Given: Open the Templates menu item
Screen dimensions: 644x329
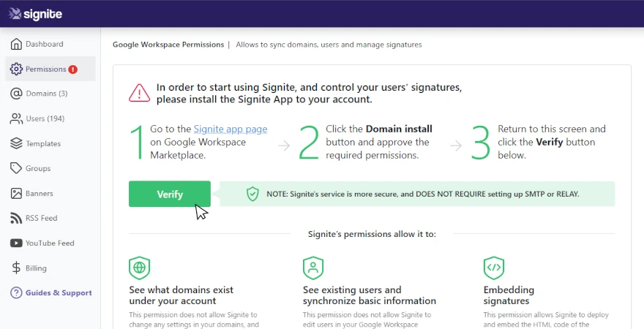Looking at the screenshot, I should (43, 143).
